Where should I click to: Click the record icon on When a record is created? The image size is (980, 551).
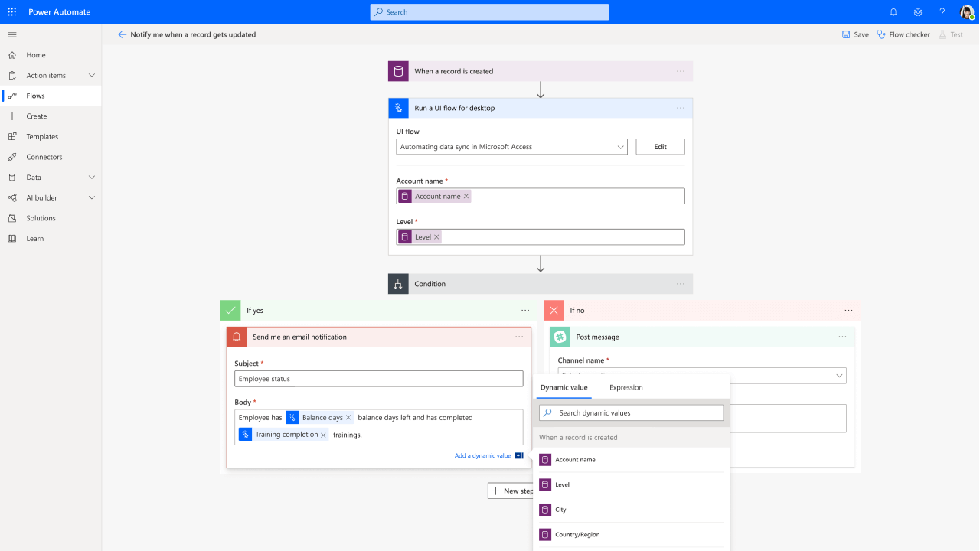(x=398, y=70)
